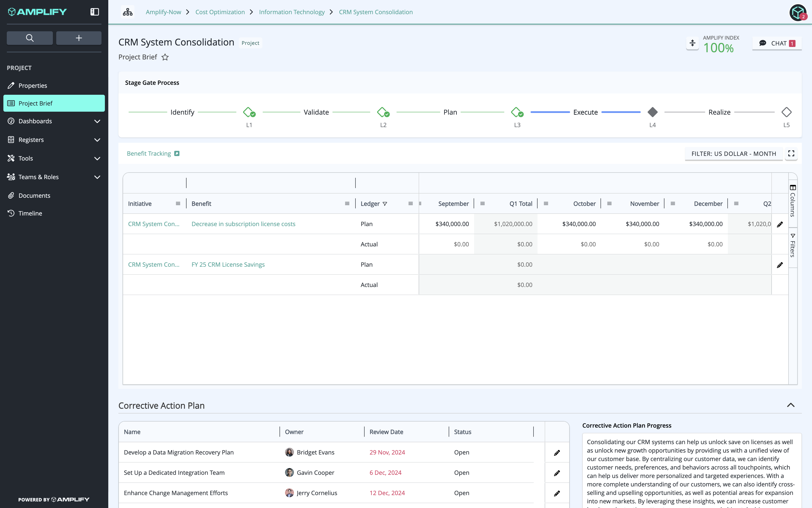Favorite the Project Brief with star icon

coord(165,57)
